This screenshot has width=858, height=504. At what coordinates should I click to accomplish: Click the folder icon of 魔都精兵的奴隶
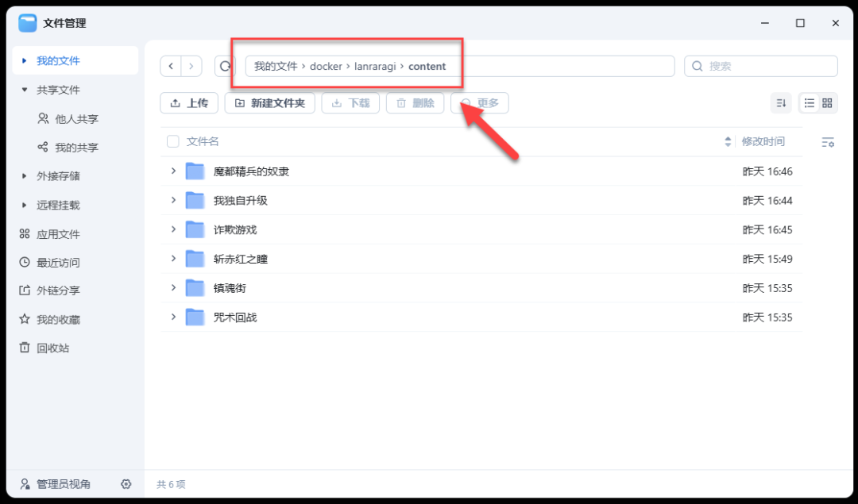[x=195, y=171]
